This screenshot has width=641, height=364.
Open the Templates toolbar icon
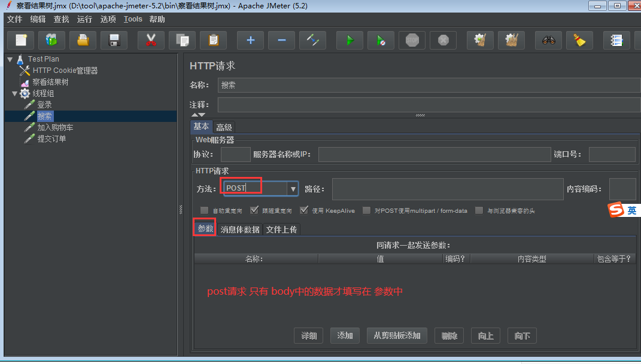51,40
